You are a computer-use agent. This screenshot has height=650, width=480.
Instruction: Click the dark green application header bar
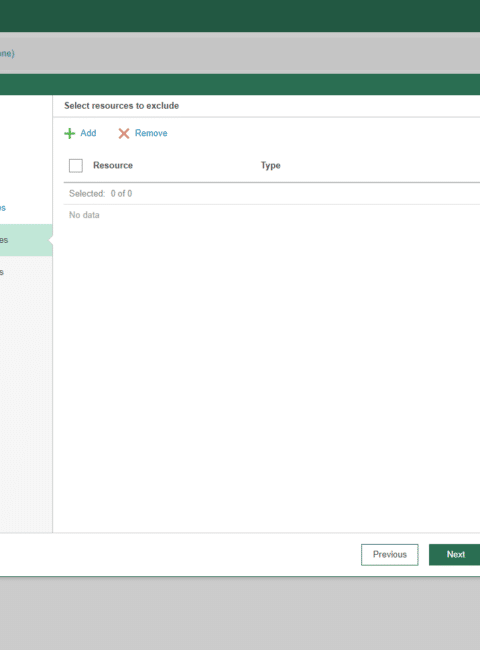pos(240,16)
